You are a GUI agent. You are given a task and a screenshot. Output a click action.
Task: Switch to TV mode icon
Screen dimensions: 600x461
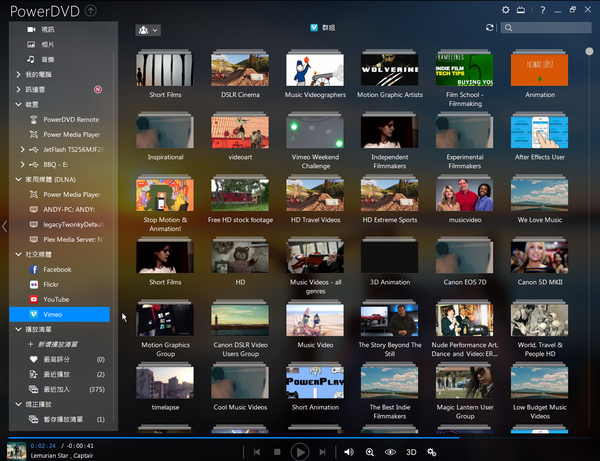(521, 10)
